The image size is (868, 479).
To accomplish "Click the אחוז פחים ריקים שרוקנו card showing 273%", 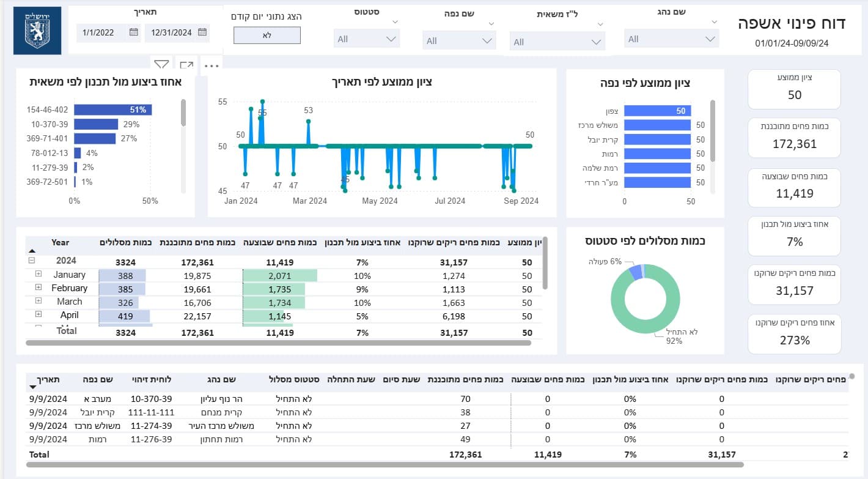I will click(x=794, y=334).
